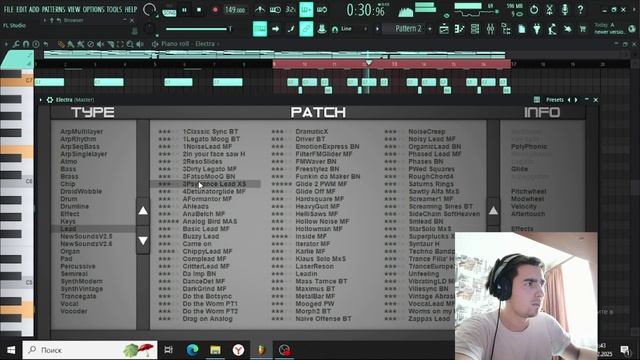640x360 pixels.
Task: Open the EDIT menu
Action: click(21, 9)
